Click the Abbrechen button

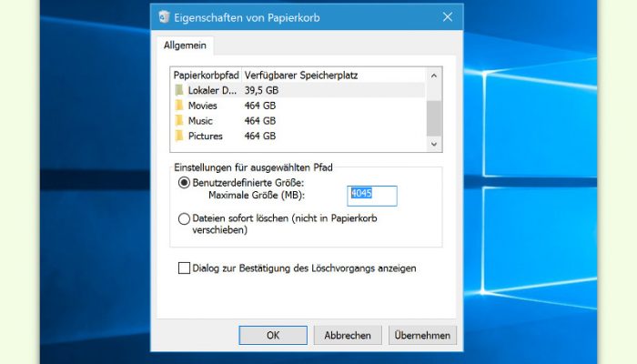click(348, 335)
